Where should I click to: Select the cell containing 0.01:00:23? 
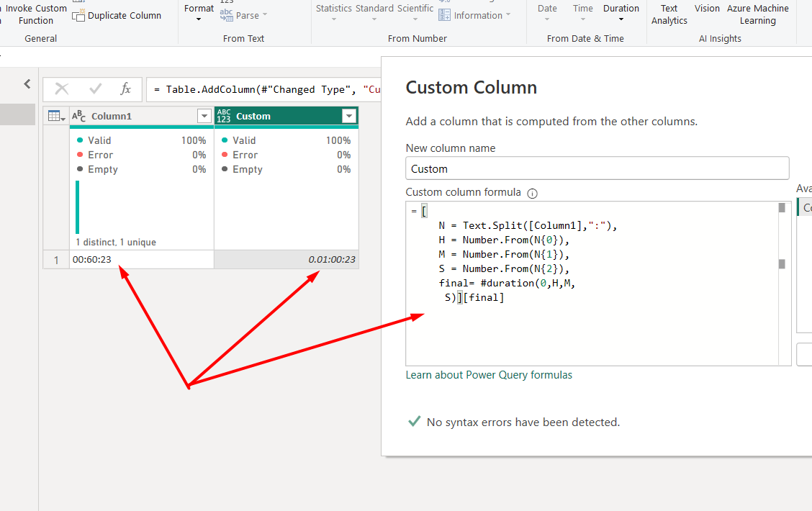coord(287,259)
